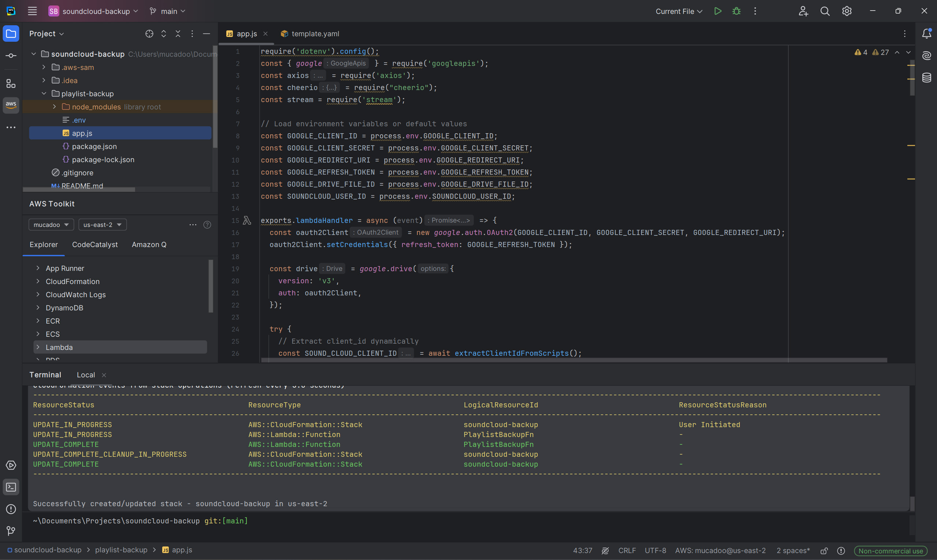Open the Git version control tool icon

11,531
